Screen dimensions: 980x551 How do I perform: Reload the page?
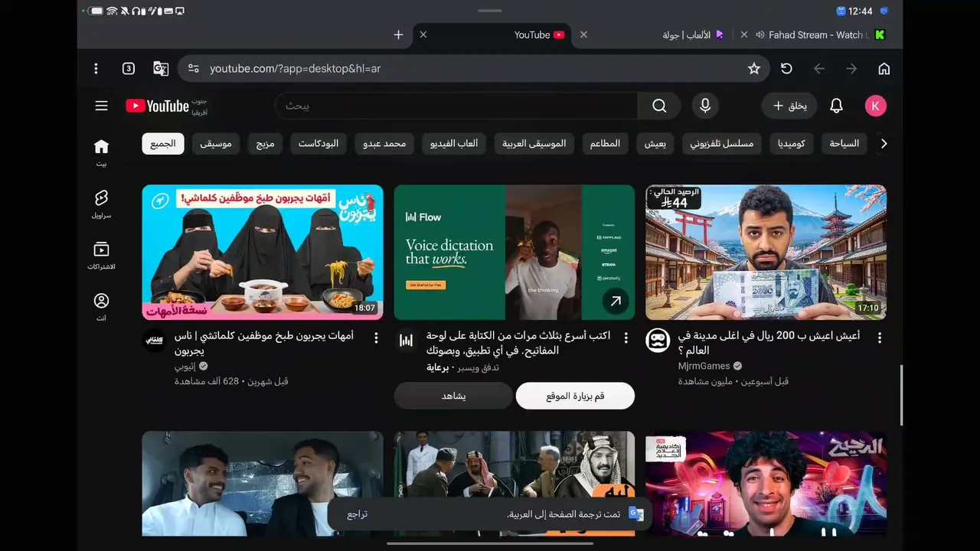click(x=786, y=69)
